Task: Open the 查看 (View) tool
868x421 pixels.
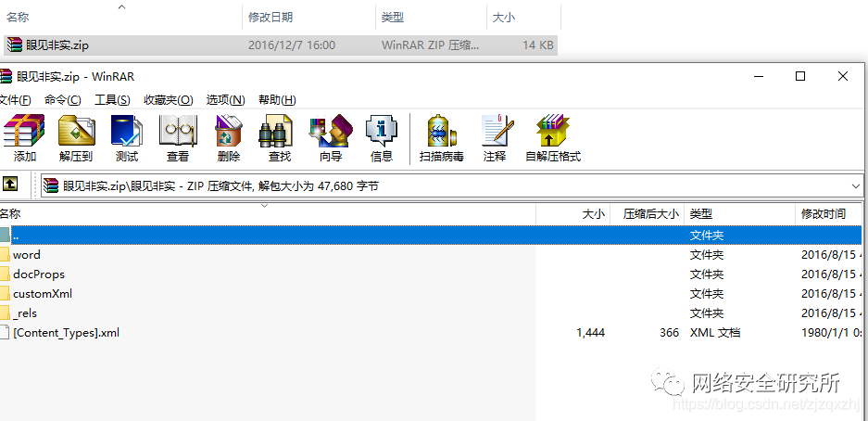Action: 178,138
